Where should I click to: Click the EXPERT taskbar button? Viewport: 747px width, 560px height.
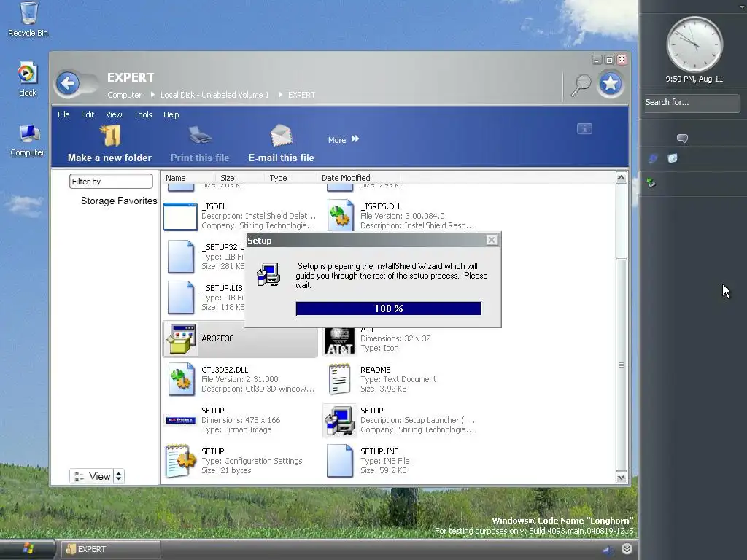[x=111, y=549]
